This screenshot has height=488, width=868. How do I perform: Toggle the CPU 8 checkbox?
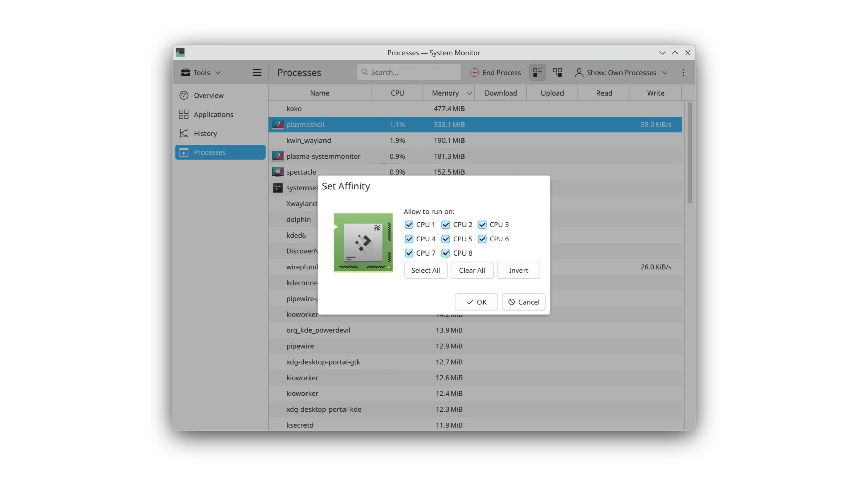point(446,253)
